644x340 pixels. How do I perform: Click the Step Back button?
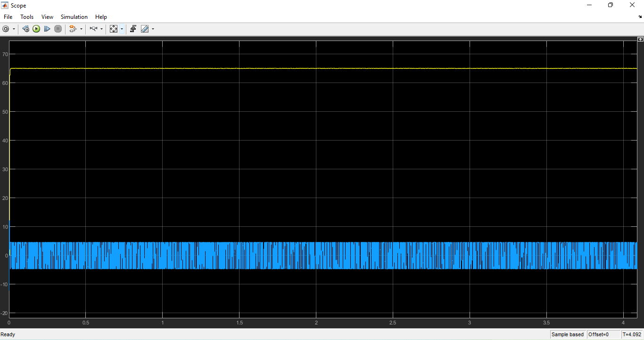click(x=25, y=29)
